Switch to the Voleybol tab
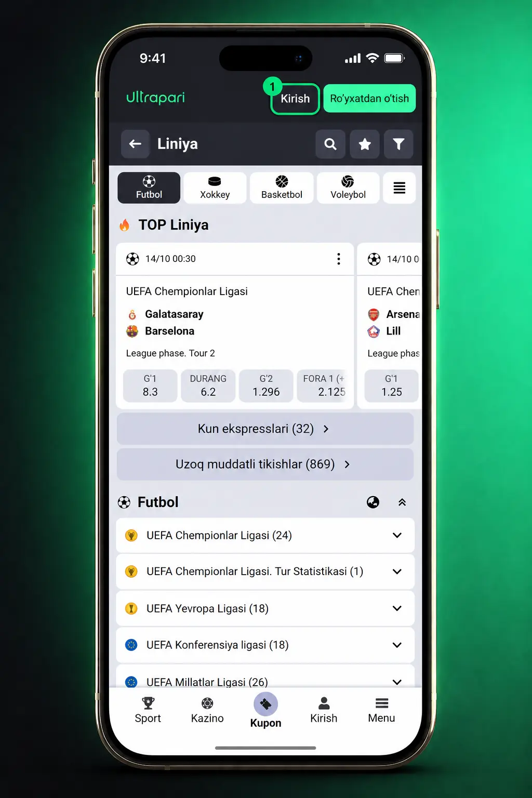 pos(348,188)
